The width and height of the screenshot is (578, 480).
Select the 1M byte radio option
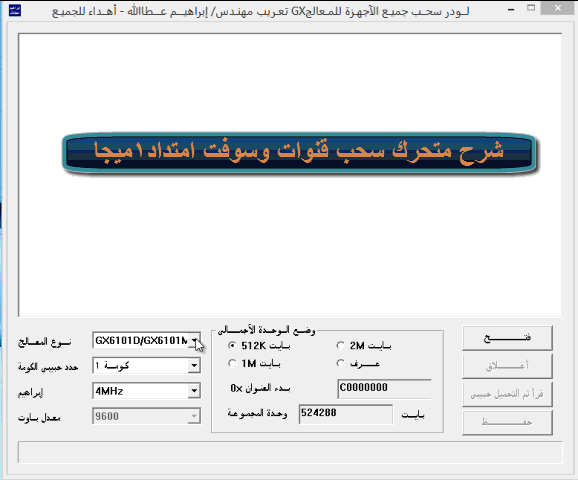coord(232,364)
